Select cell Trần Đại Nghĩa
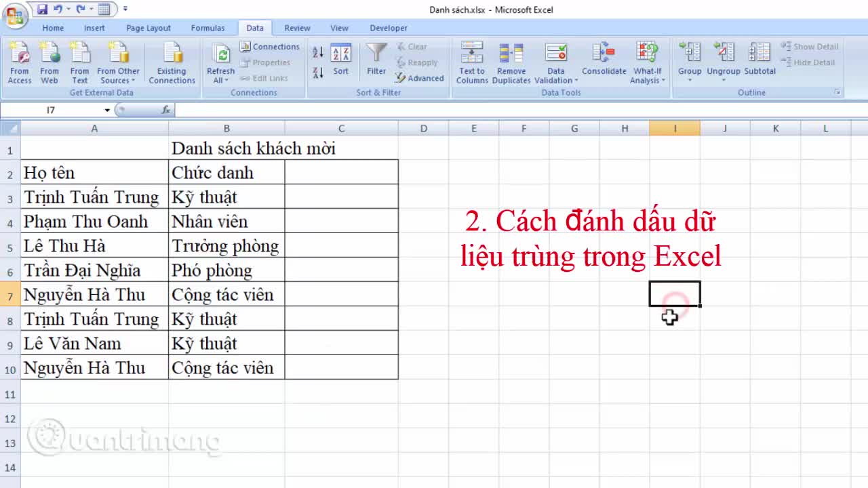Viewport: 868px width, 488px height. [x=94, y=270]
